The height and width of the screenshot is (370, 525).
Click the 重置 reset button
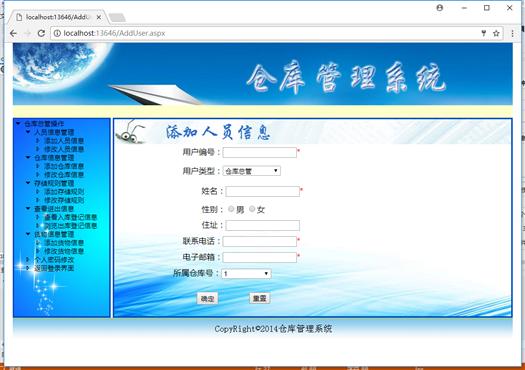(259, 298)
